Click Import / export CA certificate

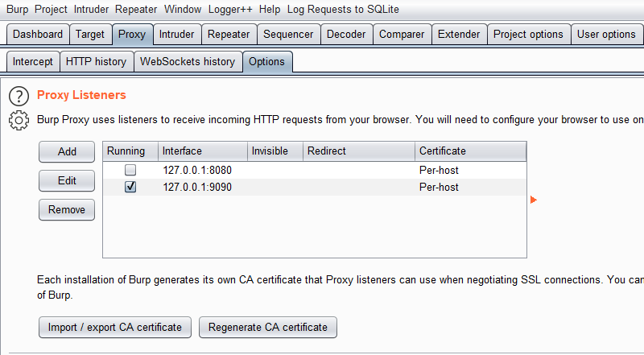click(x=115, y=327)
